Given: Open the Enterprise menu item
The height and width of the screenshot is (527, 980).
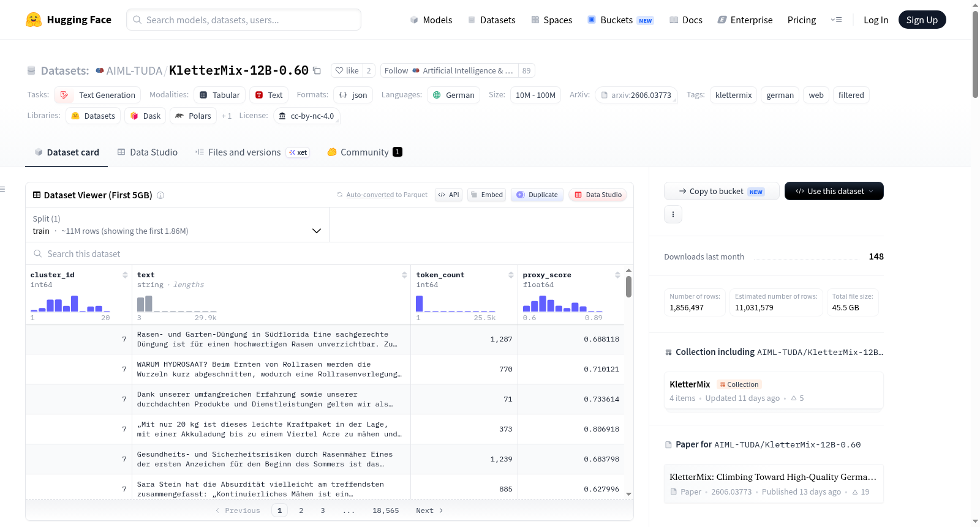Looking at the screenshot, I should coord(745,20).
